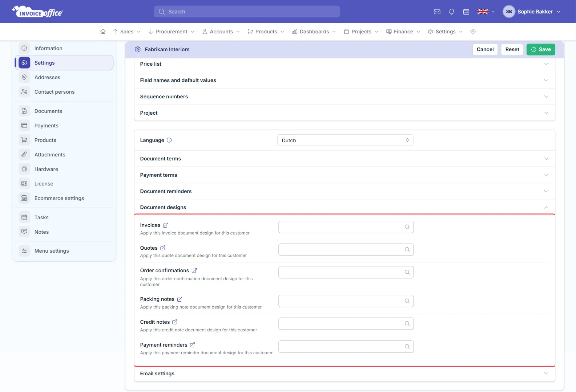Click the Order confirmations design input
The height and width of the screenshot is (392, 576).
tap(346, 272)
